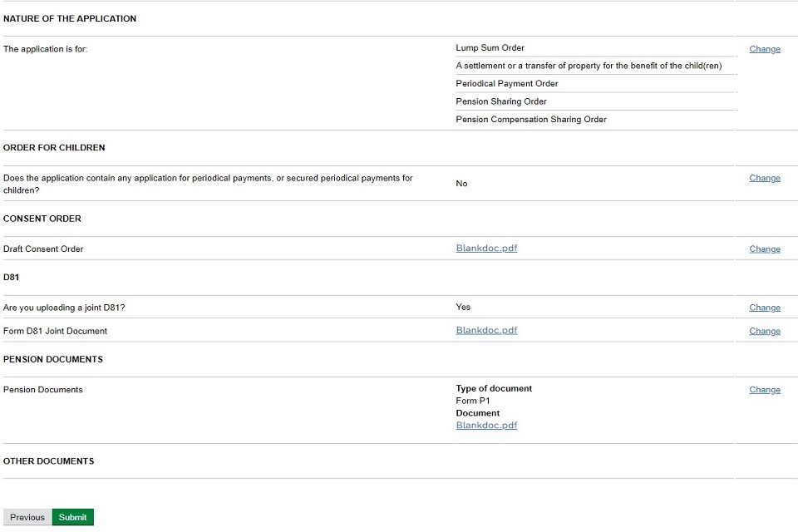The height and width of the screenshot is (532, 798).
Task: Select the Pension Sharing Order entry
Action: [x=500, y=101]
